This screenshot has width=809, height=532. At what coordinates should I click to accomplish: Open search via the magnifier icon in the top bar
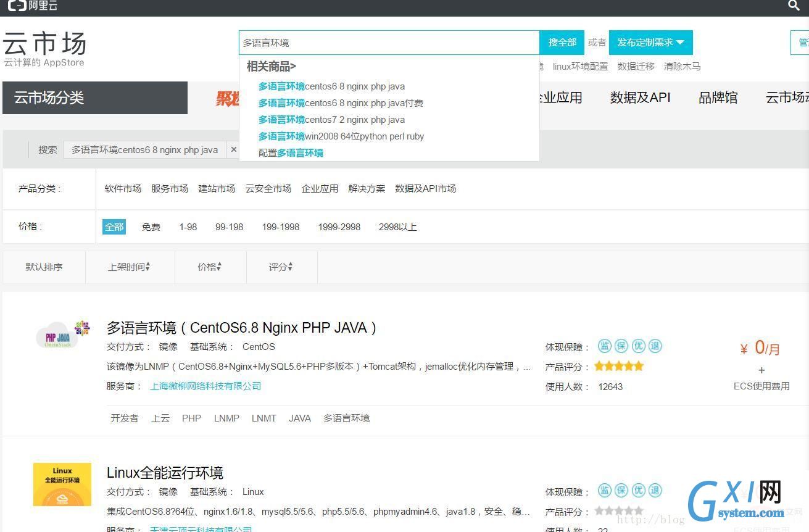(x=794, y=6)
